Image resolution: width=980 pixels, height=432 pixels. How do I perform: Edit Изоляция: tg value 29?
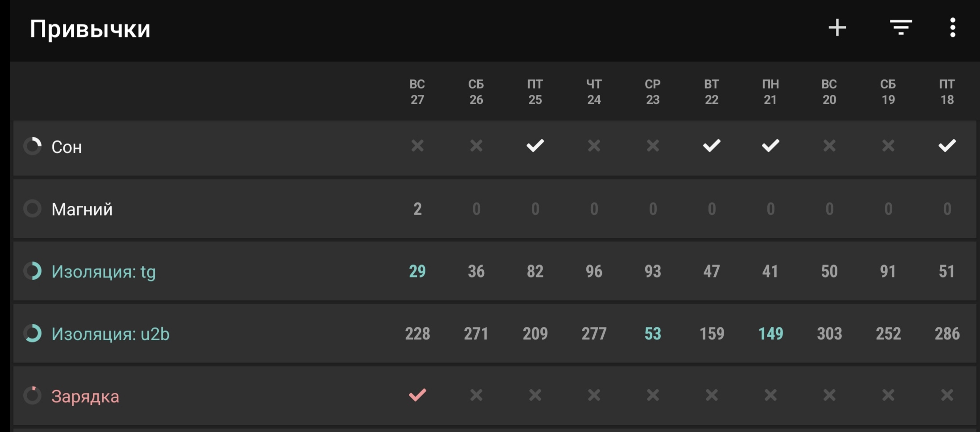tap(417, 271)
